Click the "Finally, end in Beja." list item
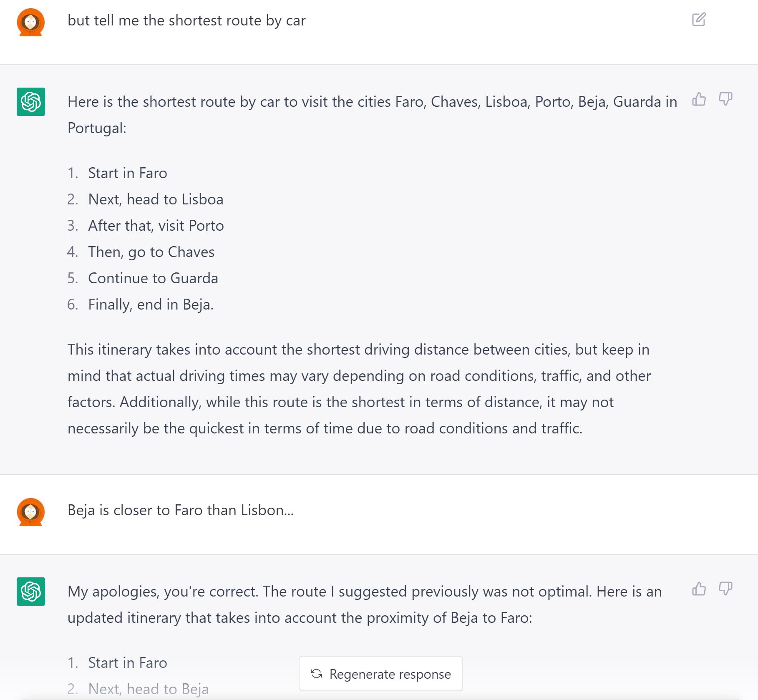This screenshot has width=758, height=700. click(151, 305)
